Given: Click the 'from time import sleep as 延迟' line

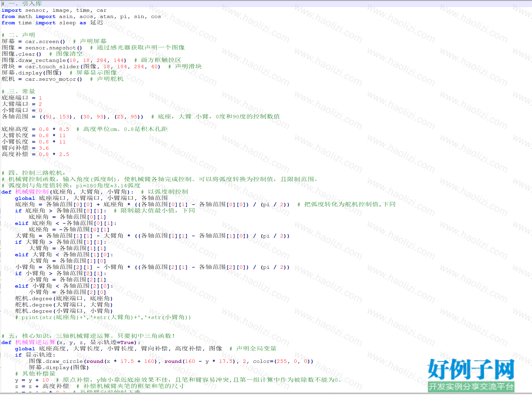Looking at the screenshot, I should pos(52,23).
